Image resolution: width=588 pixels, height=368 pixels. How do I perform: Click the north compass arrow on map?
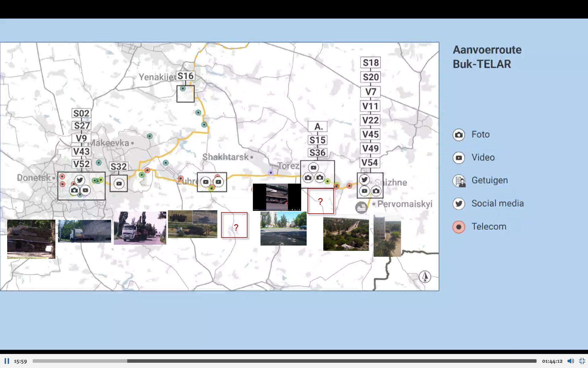pyautogui.click(x=425, y=277)
